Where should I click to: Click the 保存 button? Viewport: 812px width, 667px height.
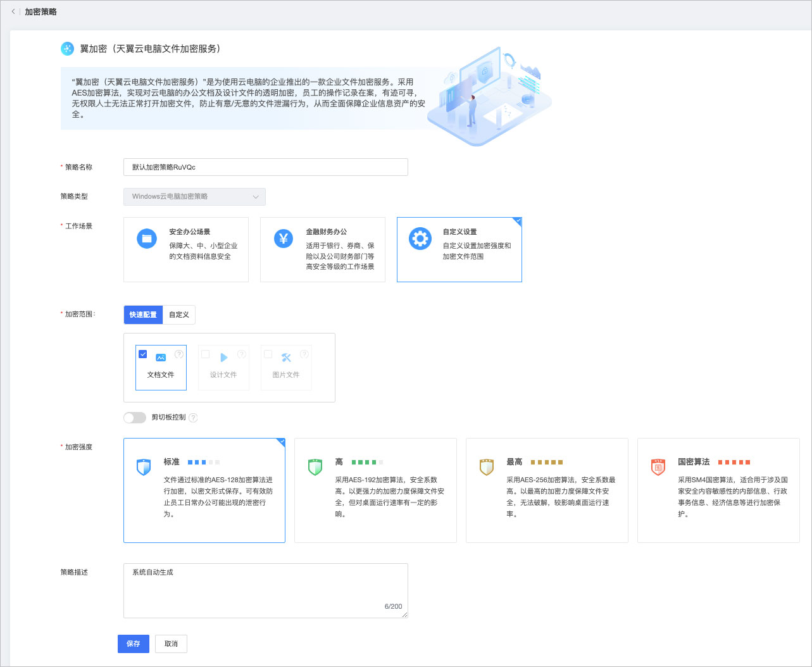point(133,644)
